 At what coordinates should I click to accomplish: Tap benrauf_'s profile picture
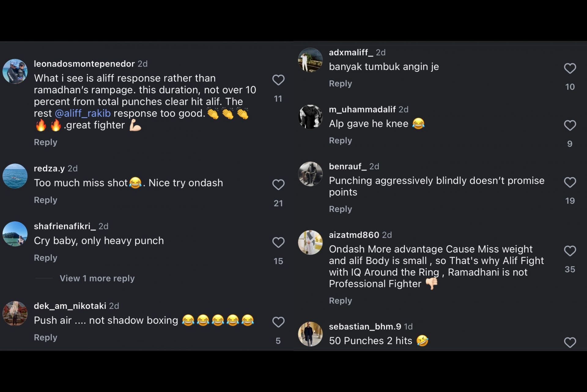tap(310, 174)
